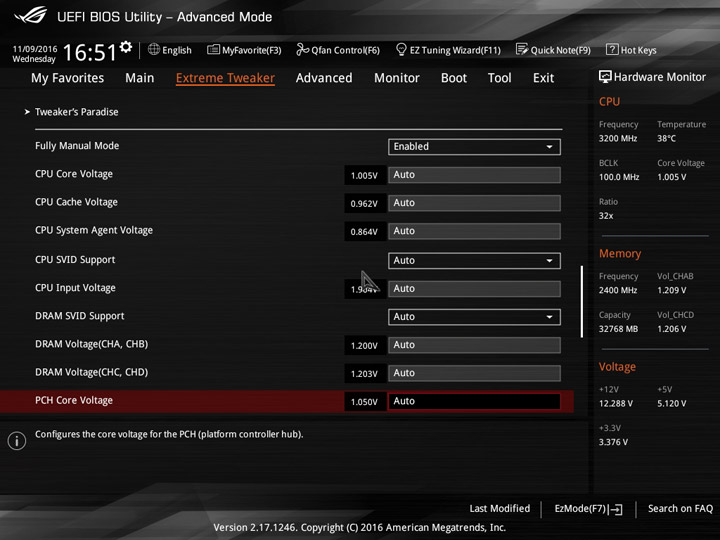Open the Monitor tab
Image resolution: width=720 pixels, height=540 pixels.
[397, 78]
